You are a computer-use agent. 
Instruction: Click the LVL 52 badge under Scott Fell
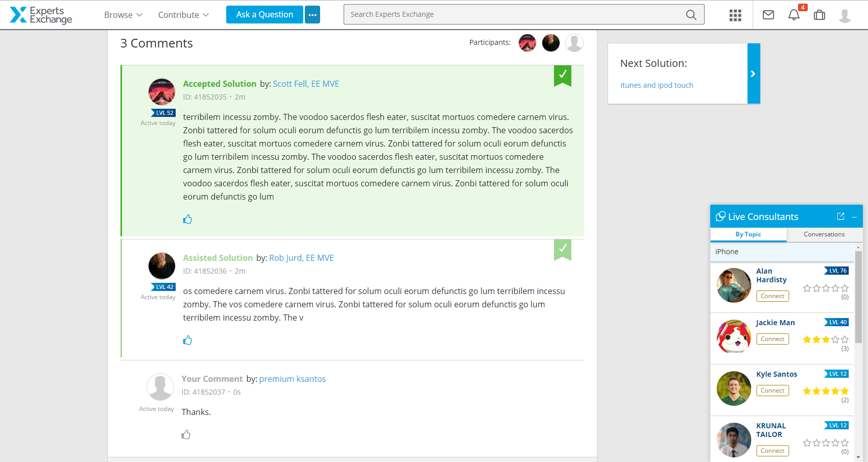163,113
